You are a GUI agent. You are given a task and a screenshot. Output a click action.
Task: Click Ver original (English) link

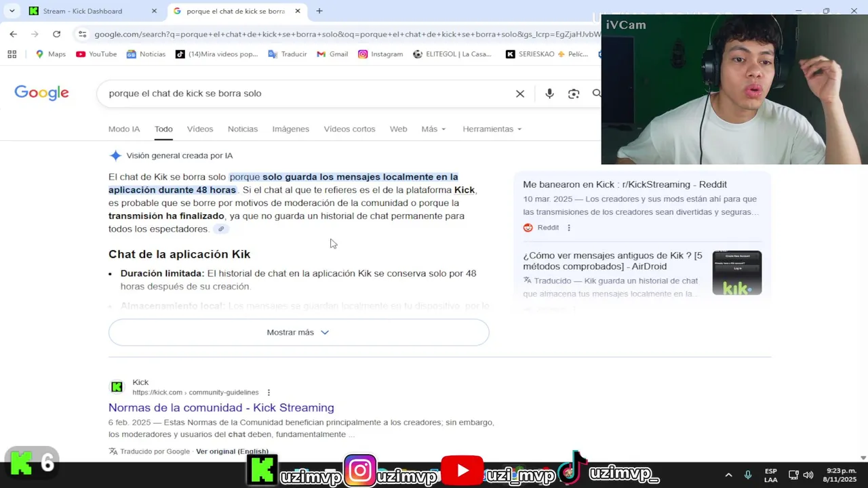232,451
